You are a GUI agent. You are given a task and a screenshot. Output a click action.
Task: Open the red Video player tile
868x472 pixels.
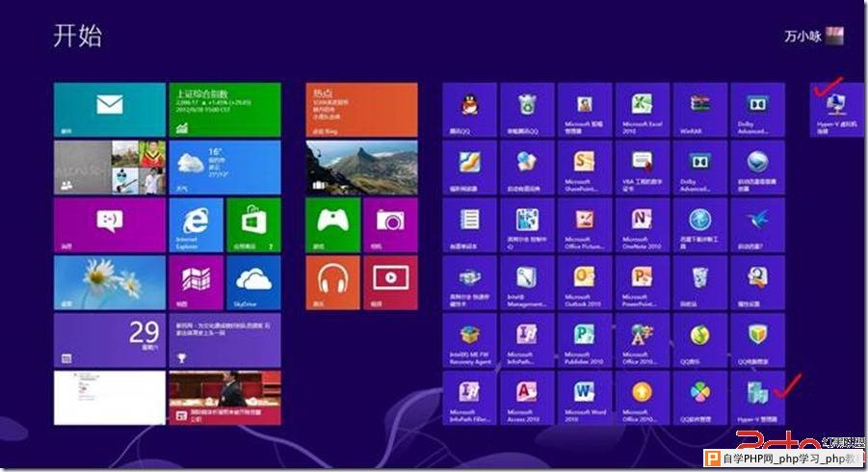tap(390, 282)
